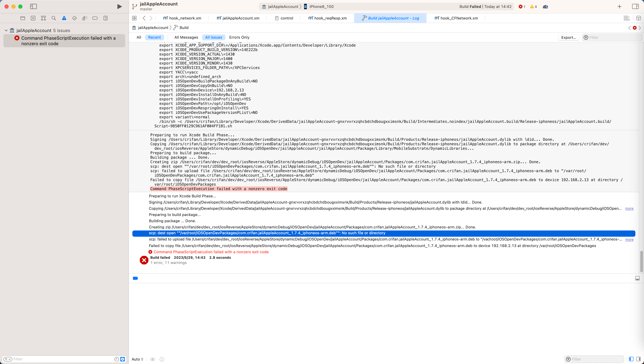This screenshot has width=644, height=364.
Task: Open the Breakpoint navigator icon
Action: pyautogui.click(x=95, y=18)
